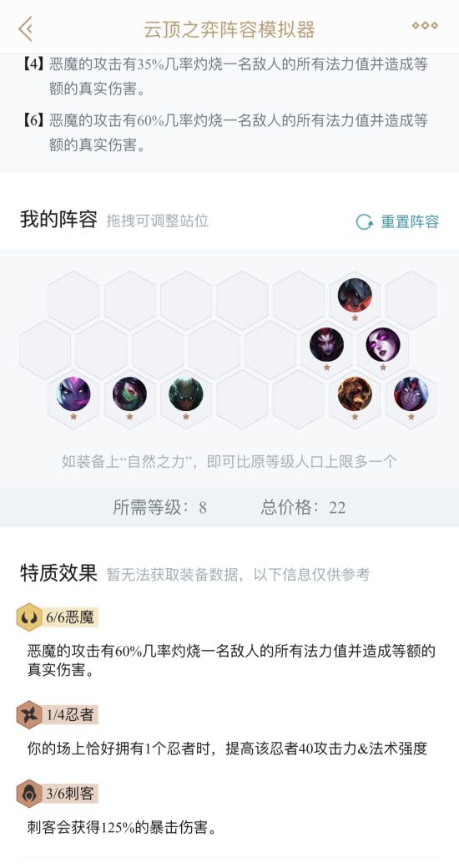
Task: Tap the 1/4忍者 trait label
Action: tap(69, 714)
